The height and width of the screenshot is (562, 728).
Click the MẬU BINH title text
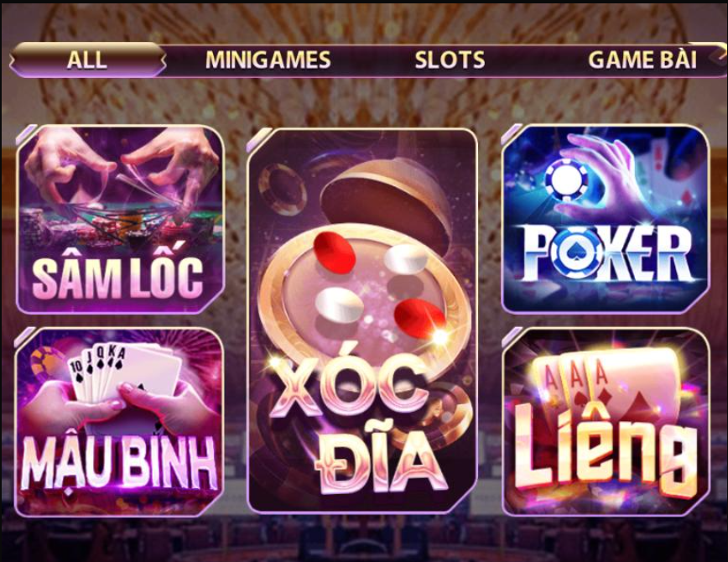(119, 463)
